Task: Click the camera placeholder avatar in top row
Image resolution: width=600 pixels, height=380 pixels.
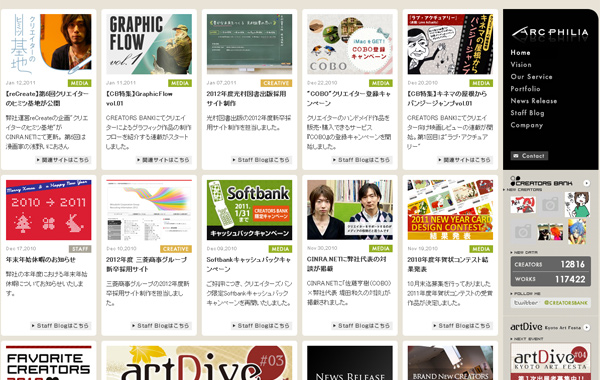Action: pyautogui.click(x=550, y=205)
